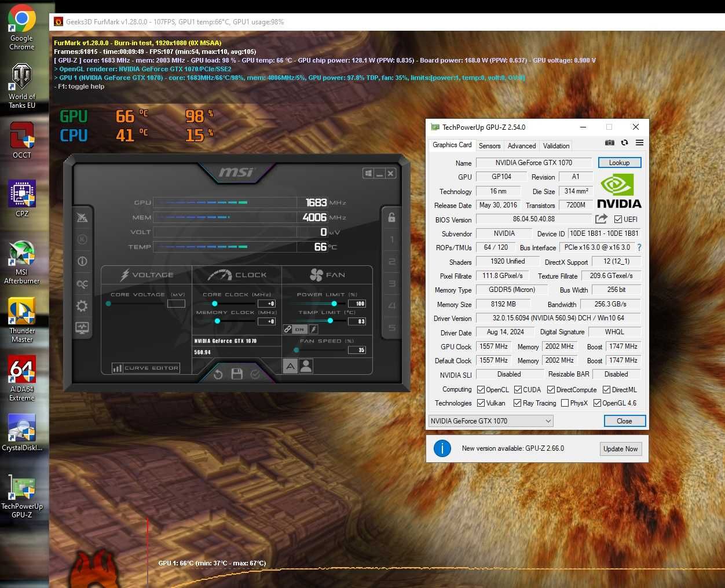This screenshot has width=725, height=588.
Task: Click temp limit priority lightning icon
Action: 313,329
